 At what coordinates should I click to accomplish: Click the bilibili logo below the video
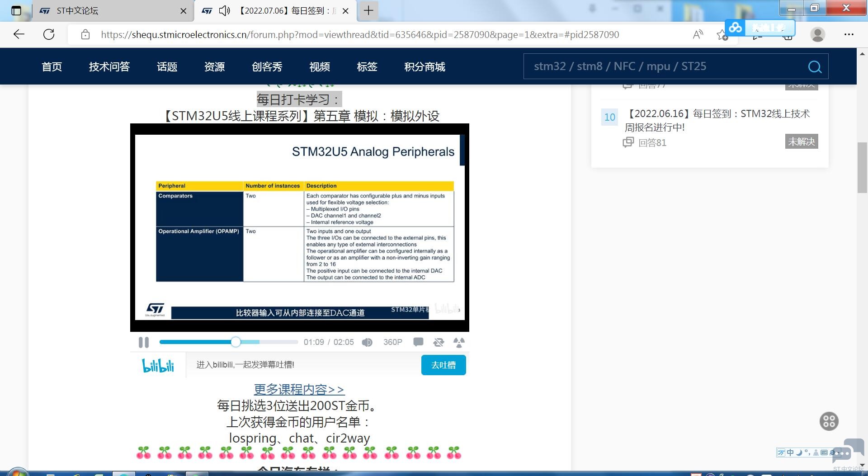pos(158,365)
